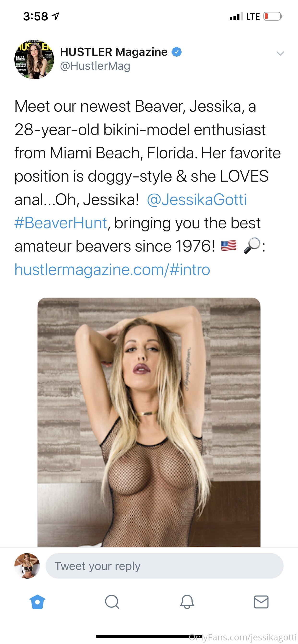This screenshot has width=298, height=644.
Task: Open the Home tab icon
Action: [37, 602]
